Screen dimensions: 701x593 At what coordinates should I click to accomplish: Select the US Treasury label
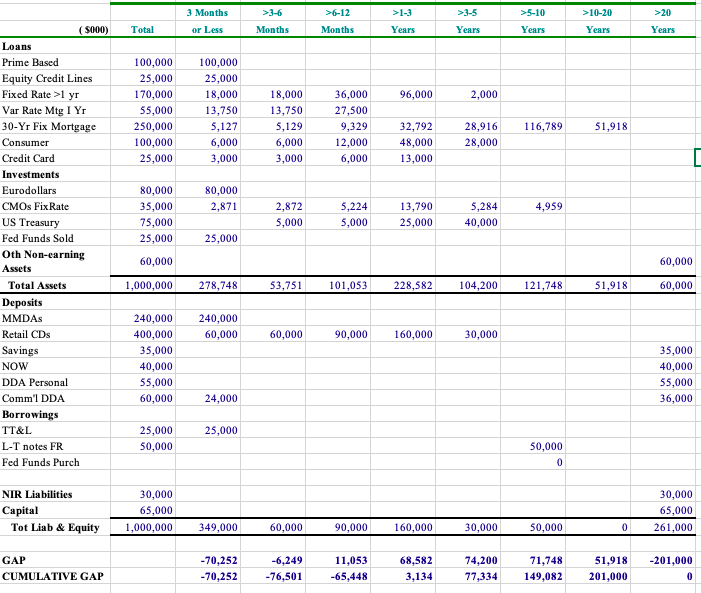click(30, 223)
